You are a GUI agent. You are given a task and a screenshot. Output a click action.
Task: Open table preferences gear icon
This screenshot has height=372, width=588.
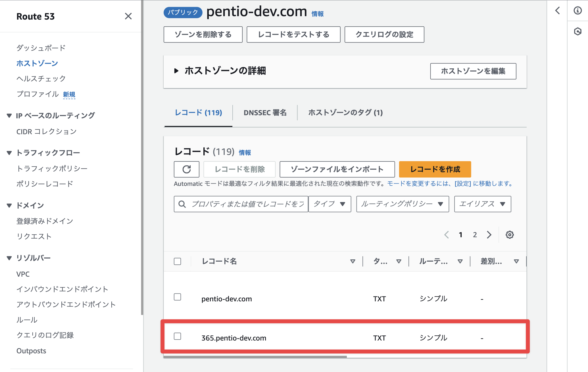pos(510,235)
